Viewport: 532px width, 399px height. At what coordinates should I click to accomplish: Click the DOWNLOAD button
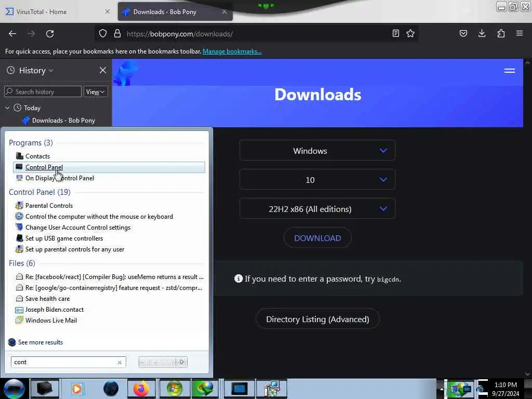pyautogui.click(x=317, y=238)
